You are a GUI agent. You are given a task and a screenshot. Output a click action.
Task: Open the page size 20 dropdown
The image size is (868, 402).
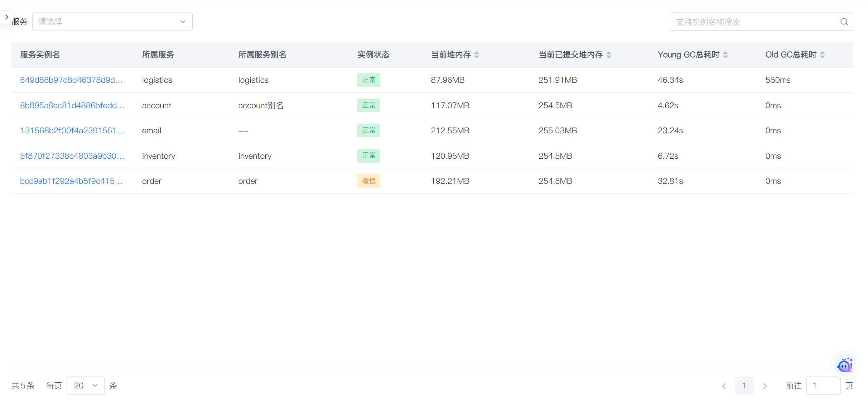(86, 386)
